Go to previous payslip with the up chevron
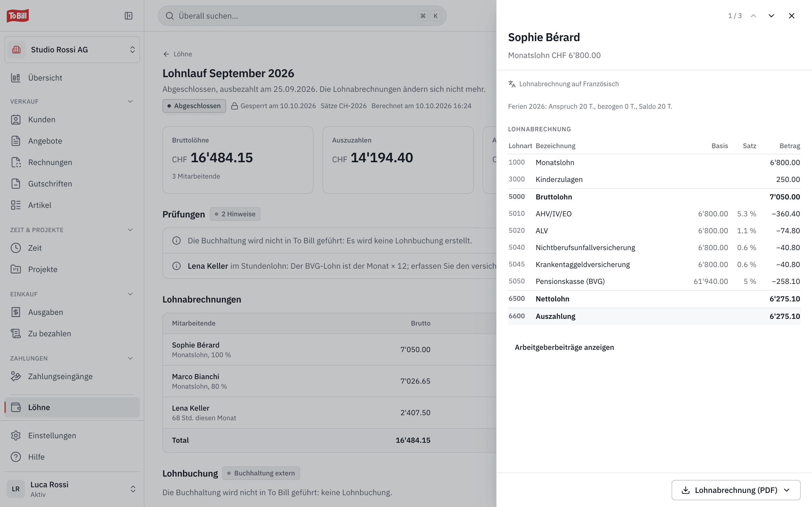This screenshot has width=812, height=507. tap(753, 16)
